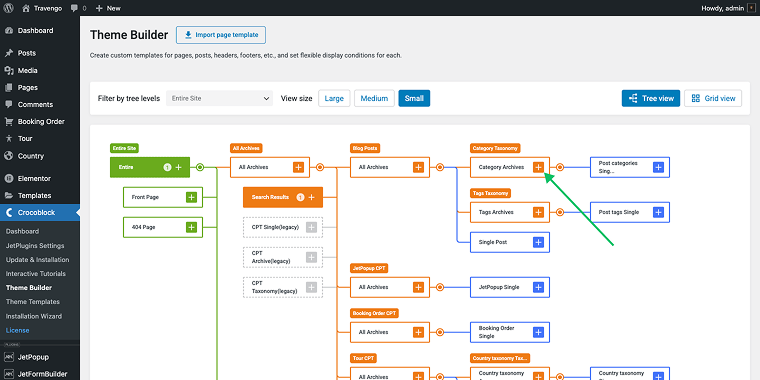Screen dimensions: 760x380
Task: Open Crocoblock Dashboard submenu item
Action: coord(22,231)
